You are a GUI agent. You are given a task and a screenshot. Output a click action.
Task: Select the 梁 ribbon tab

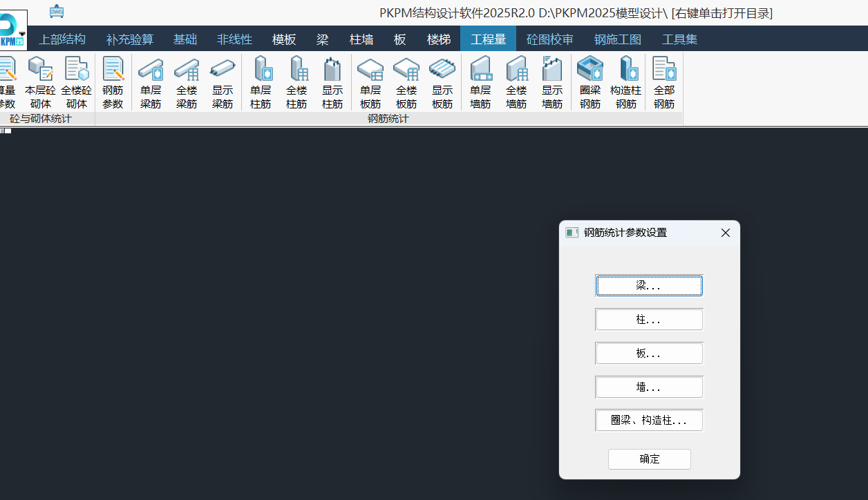tap(323, 39)
